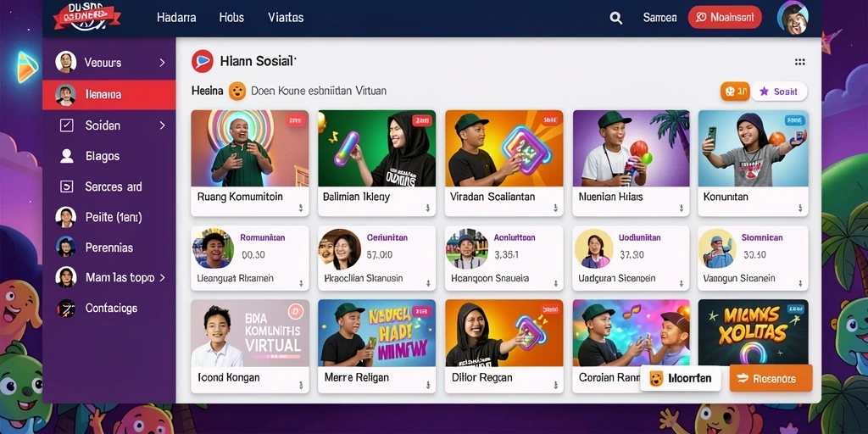Open the arrow on Baliman Ikleny card
Screen dimensions: 868x434
[428, 209]
